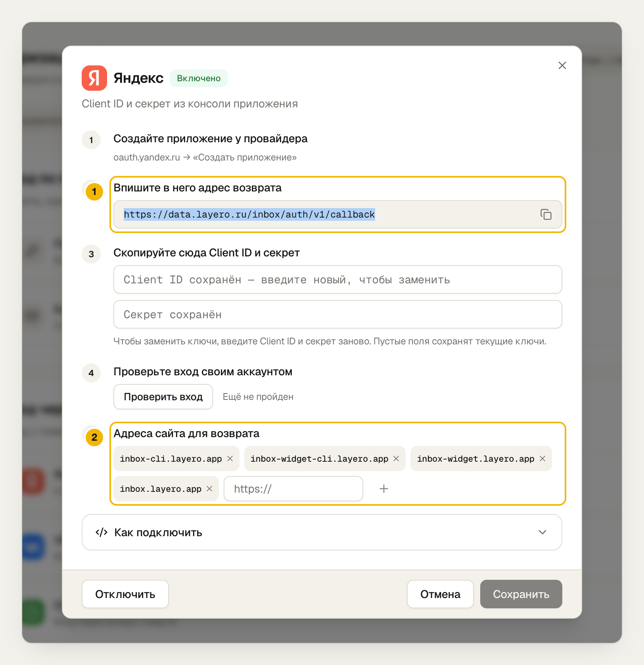Screen dimensions: 644x665
Task: Click the highlighted callback URL text
Action: coord(249,214)
